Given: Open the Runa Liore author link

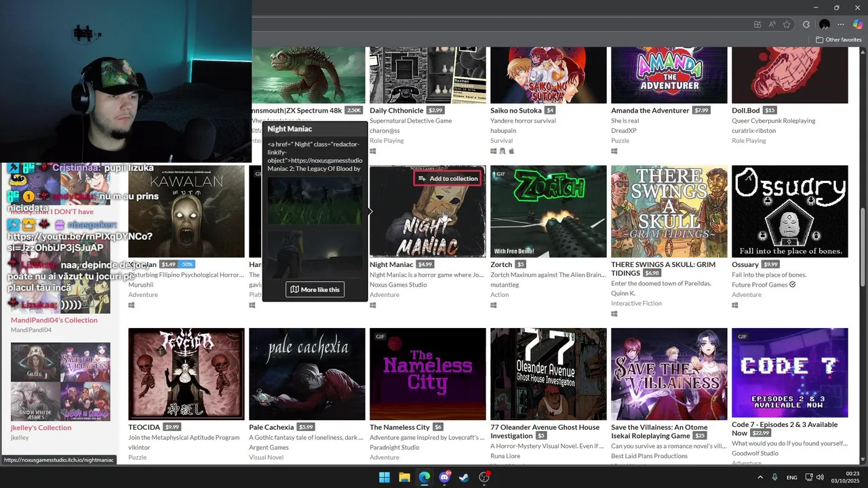Looking at the screenshot, I should point(505,456).
